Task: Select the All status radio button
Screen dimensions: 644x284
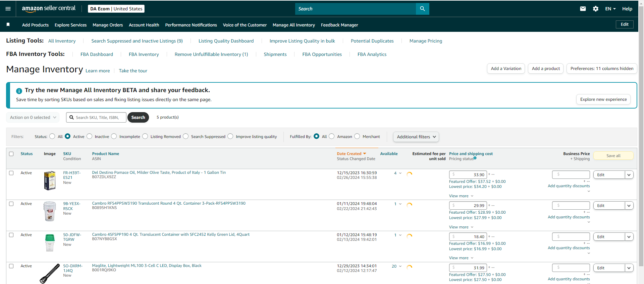Action: point(52,136)
